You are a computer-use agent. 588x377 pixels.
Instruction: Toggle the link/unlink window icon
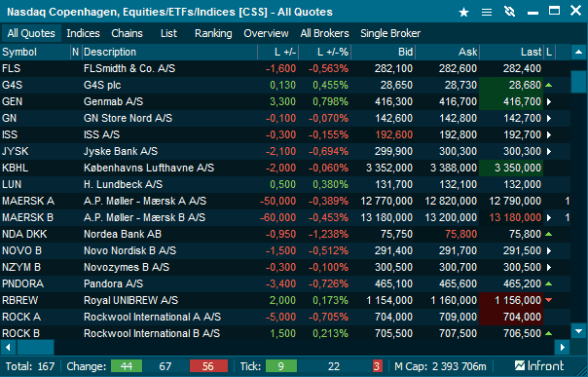pos(509,12)
